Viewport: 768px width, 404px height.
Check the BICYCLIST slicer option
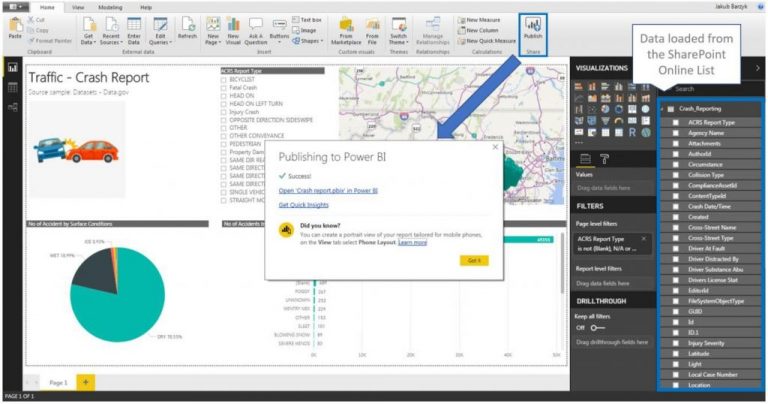(223, 79)
